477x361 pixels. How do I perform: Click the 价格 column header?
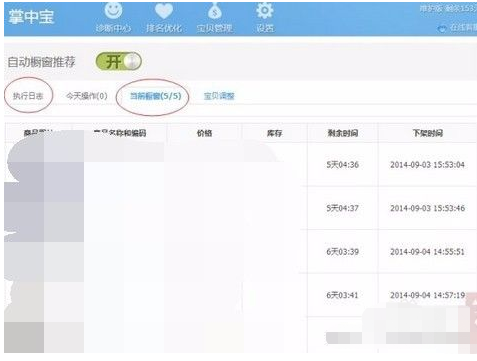[x=204, y=133]
